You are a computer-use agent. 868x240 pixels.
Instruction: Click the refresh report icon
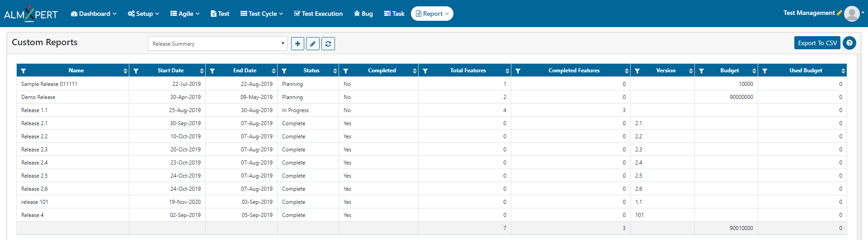[x=328, y=43]
